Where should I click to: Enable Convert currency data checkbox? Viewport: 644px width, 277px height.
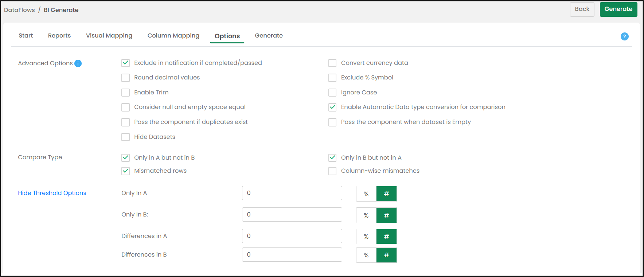point(332,63)
